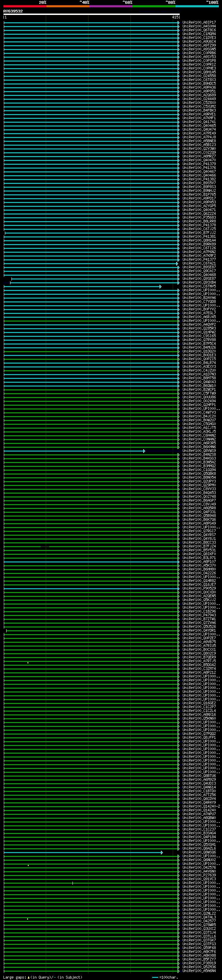Click the short cyan bar for UniRef100_C6TNV5

[x=82, y=286]
